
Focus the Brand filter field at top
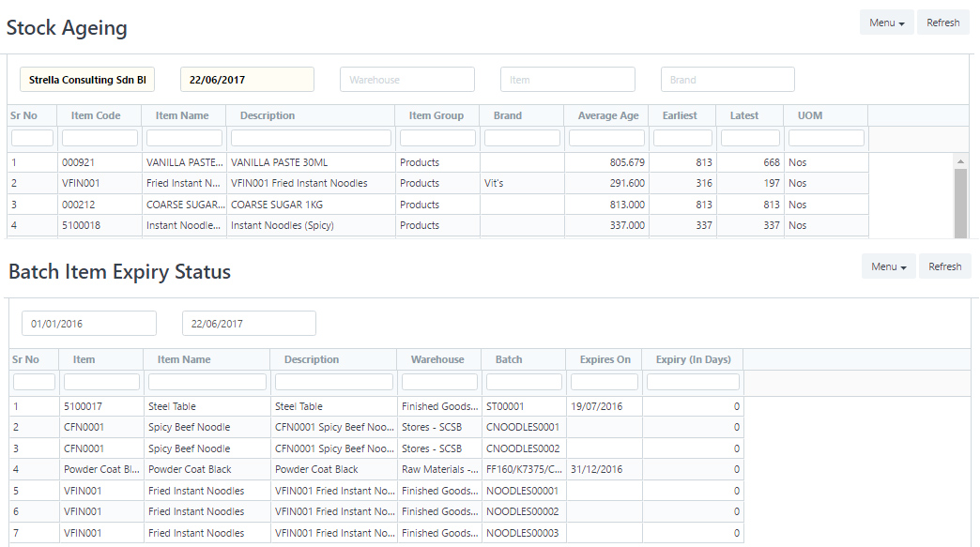click(x=727, y=80)
